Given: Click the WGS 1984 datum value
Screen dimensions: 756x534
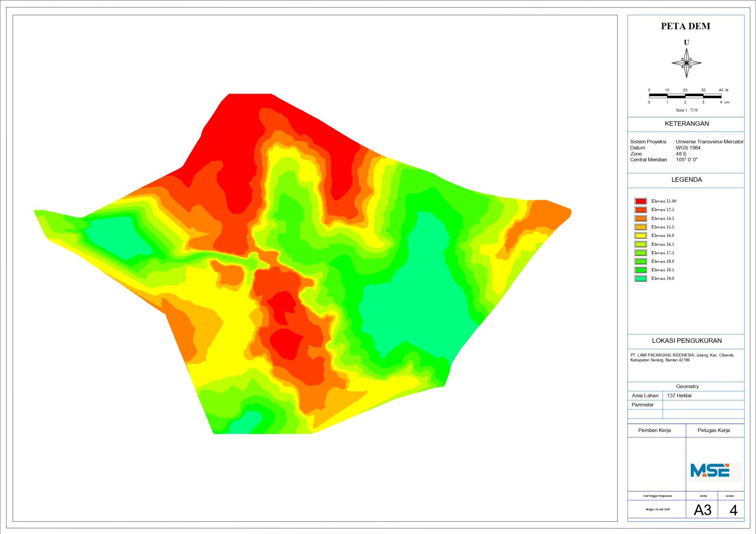Looking at the screenshot, I should [x=688, y=148].
